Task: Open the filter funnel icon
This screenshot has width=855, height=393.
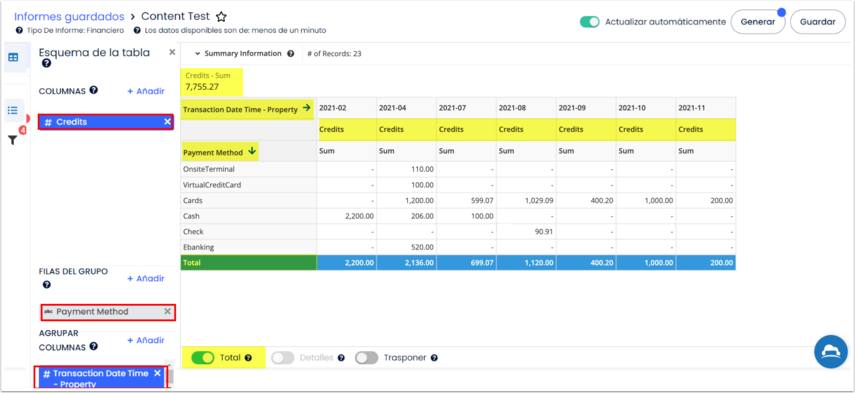Action: point(13,140)
